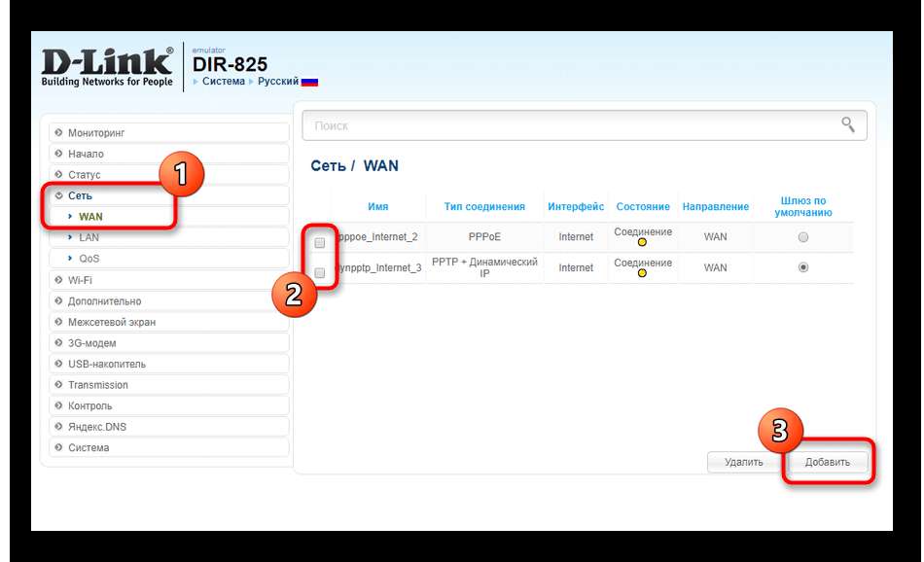The width and height of the screenshot is (924, 562).
Task: Expand the Transmission menu section
Action: [169, 385]
